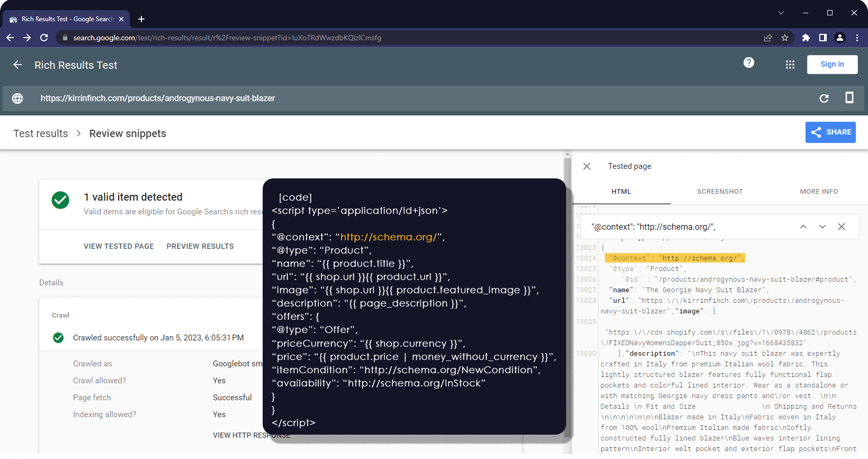Toggle the browser side panel icon
Screen dimensions: 868x459
pyautogui.click(x=823, y=38)
